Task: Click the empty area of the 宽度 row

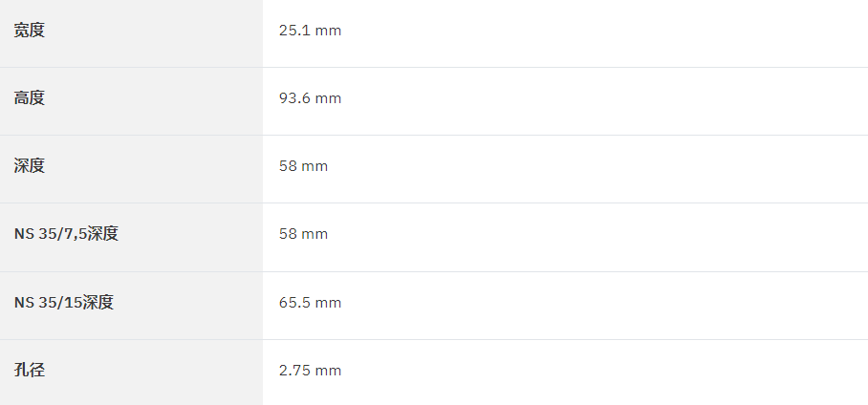Action: pos(603,31)
